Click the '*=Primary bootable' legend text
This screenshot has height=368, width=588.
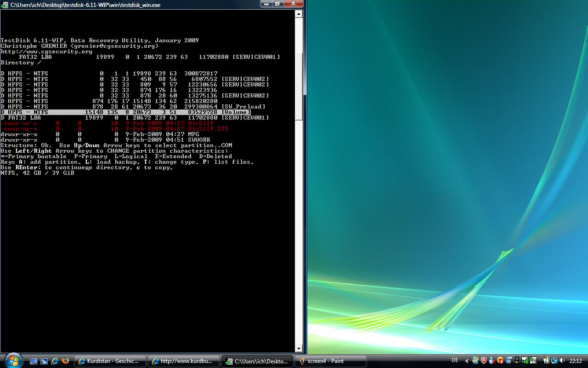pos(34,156)
